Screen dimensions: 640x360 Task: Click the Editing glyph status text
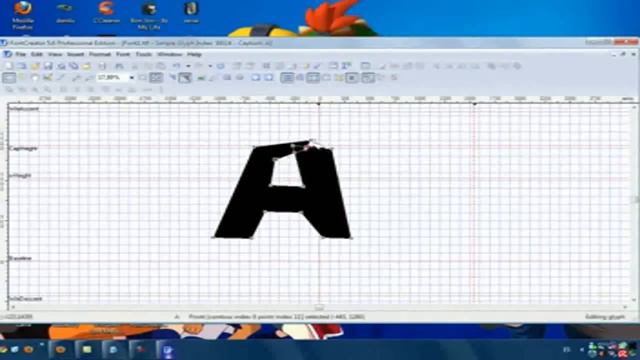pyautogui.click(x=605, y=317)
